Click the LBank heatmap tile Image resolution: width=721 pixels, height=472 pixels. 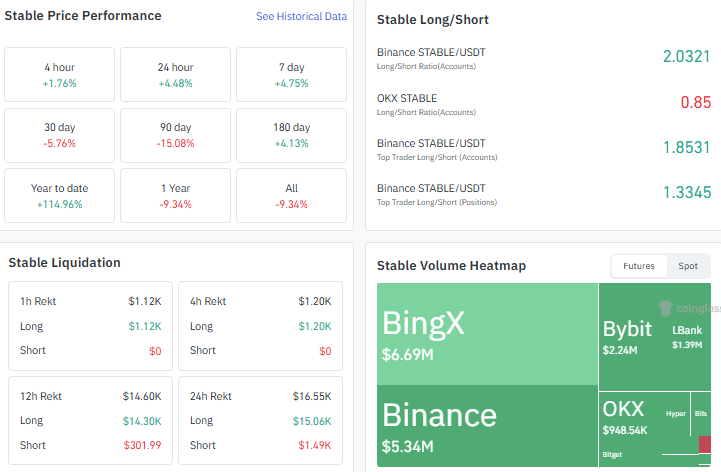(687, 337)
